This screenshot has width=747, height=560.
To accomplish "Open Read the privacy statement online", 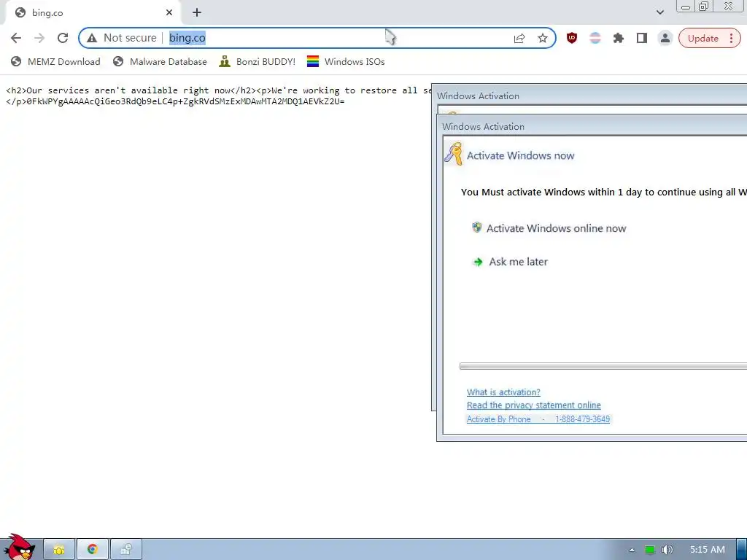I will [533, 405].
